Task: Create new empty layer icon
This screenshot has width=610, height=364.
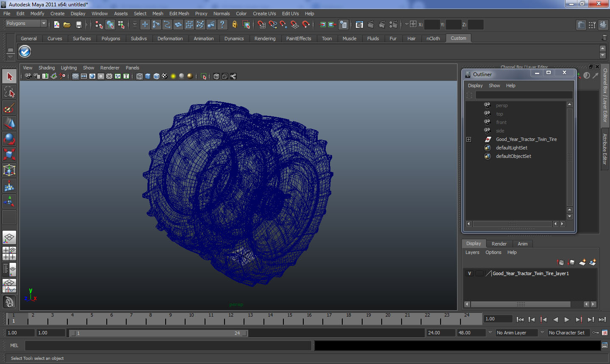Action: click(x=582, y=262)
